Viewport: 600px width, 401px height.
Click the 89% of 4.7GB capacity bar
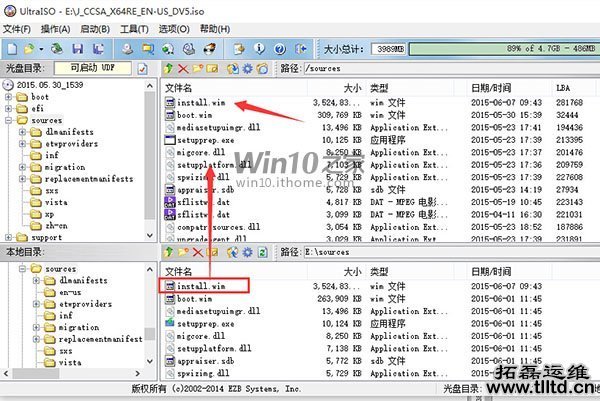pos(505,49)
